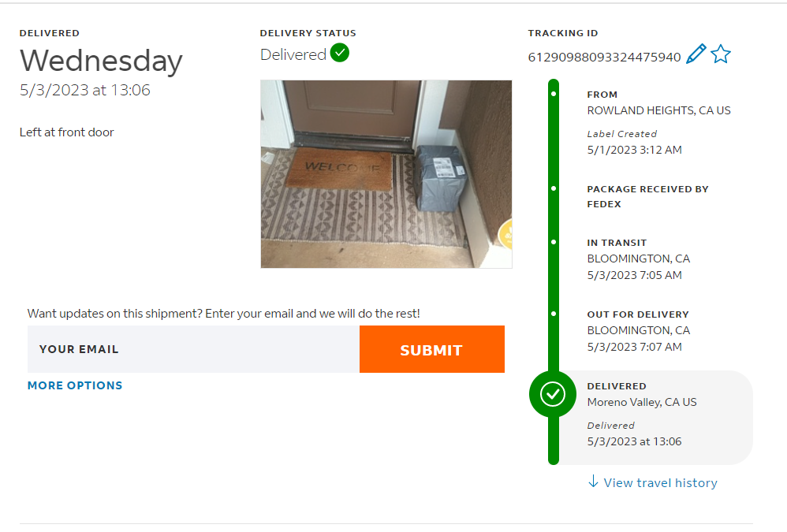Select the In Transit timeline dot
The image size is (787, 532).
point(554,243)
